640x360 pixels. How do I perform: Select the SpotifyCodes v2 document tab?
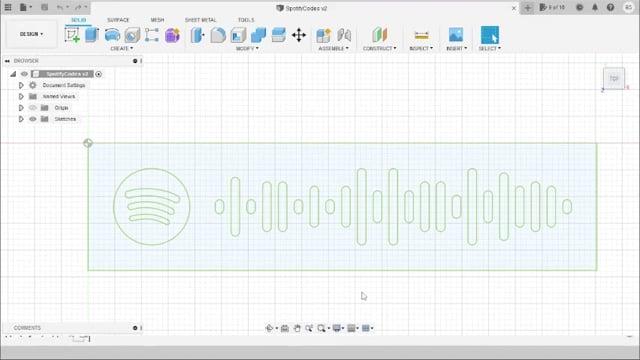[x=302, y=8]
